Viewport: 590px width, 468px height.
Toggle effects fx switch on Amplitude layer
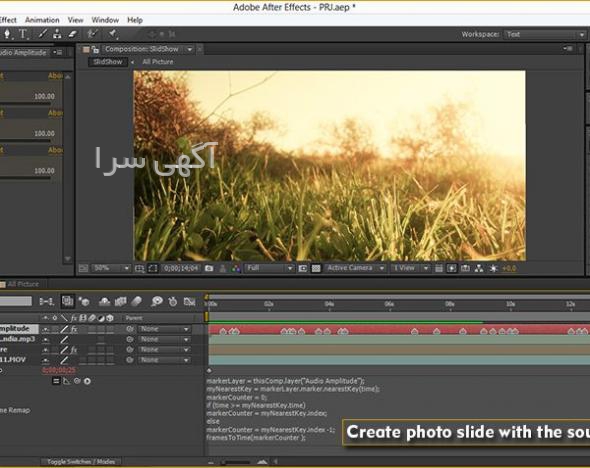[x=74, y=329]
